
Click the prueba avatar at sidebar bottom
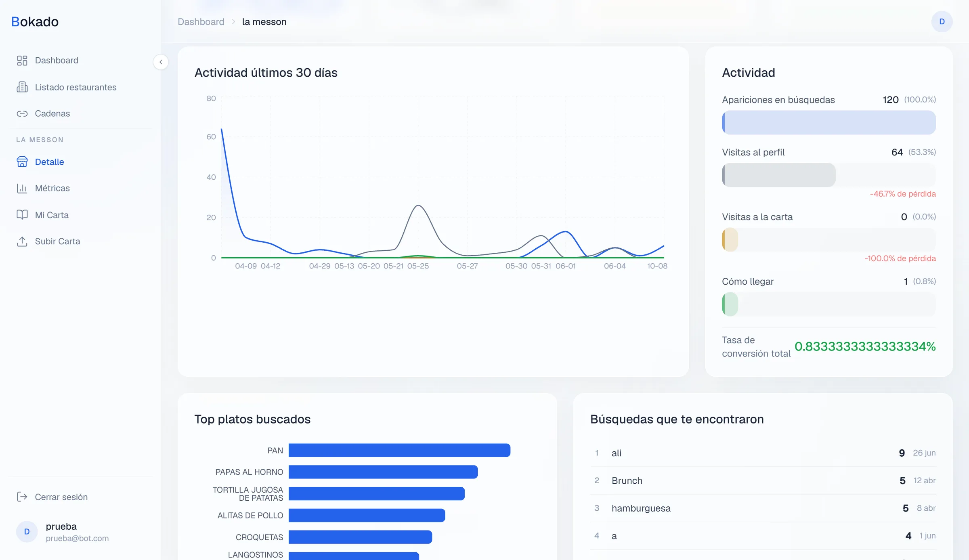(27, 532)
